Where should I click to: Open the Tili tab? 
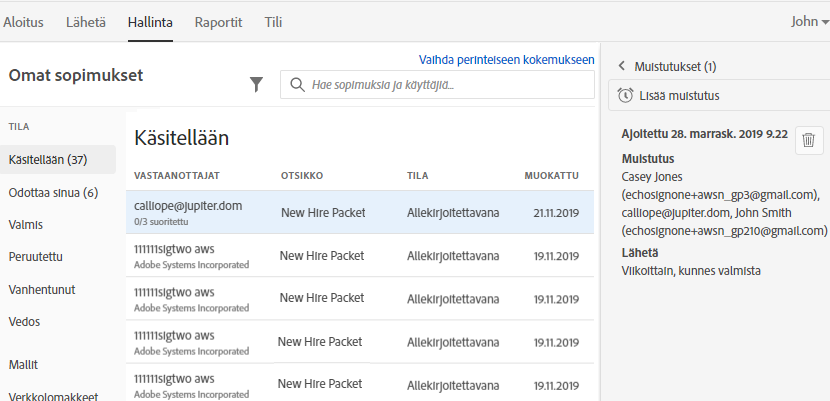pos(272,21)
